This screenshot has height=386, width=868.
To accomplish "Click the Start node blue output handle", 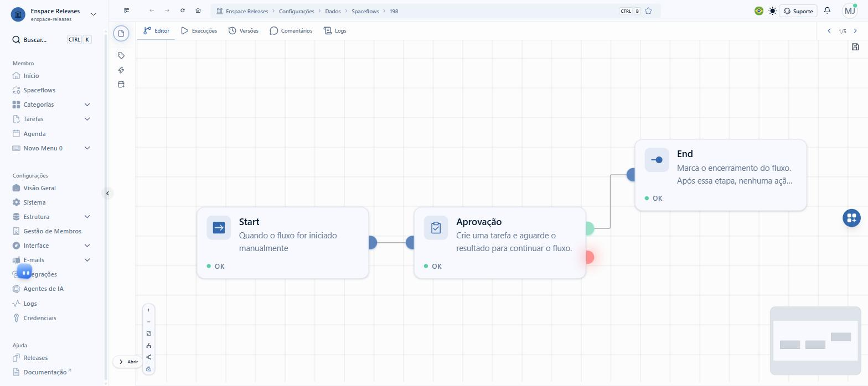I will [x=372, y=242].
